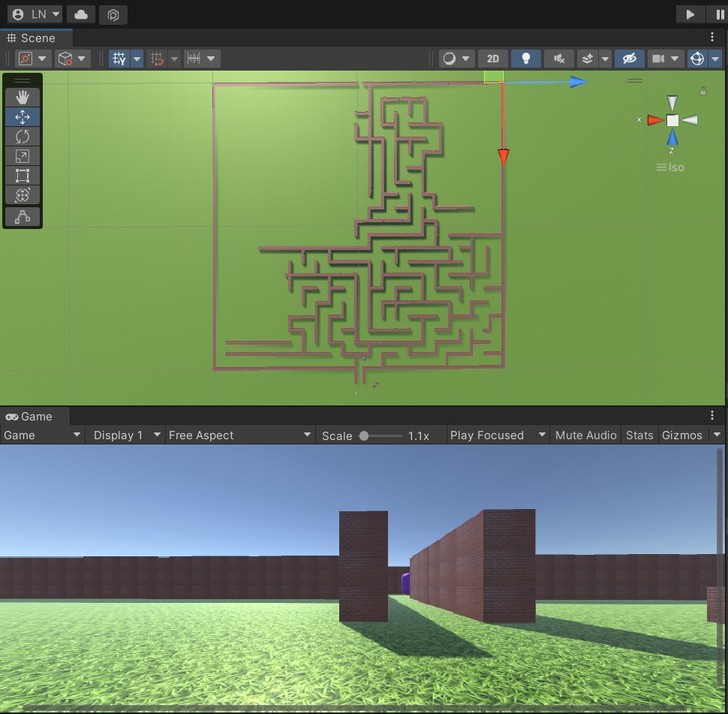Toggle Iso perspective projection label

point(670,167)
